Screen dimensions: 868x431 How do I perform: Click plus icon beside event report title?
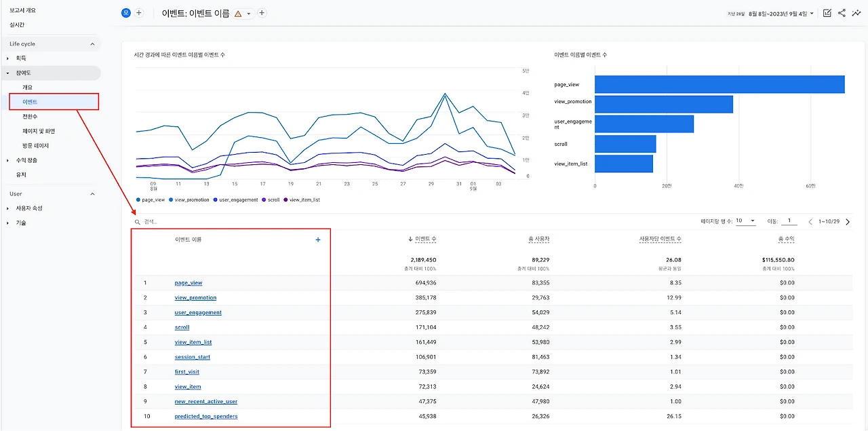pos(262,13)
